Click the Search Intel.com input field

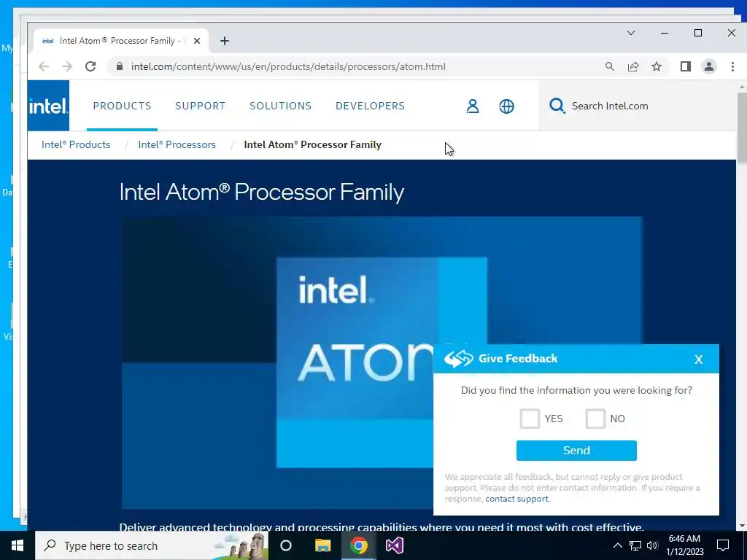point(638,106)
